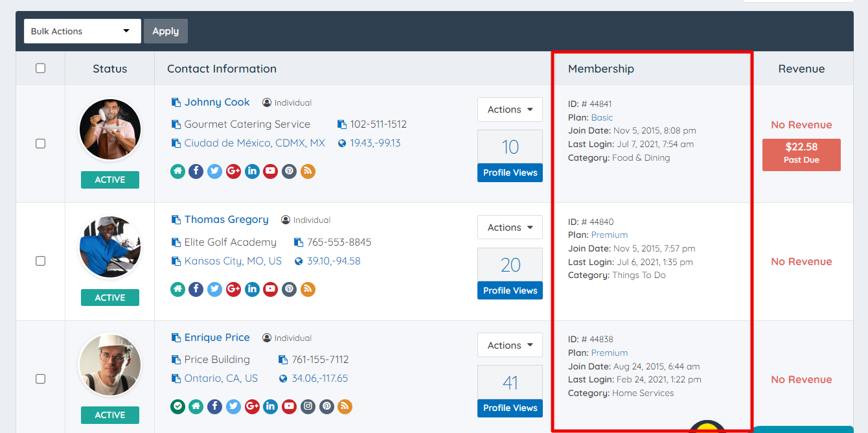
Task: Open Johnny Cook's YouTube icon
Action: coord(271,171)
